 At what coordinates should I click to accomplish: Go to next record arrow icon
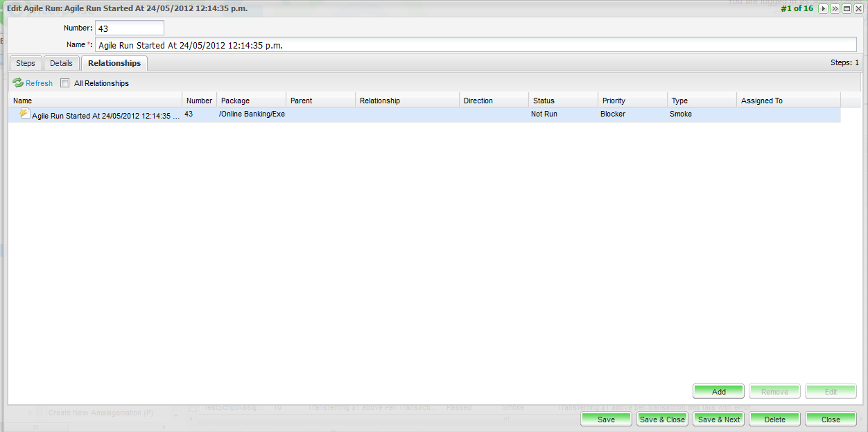point(823,9)
